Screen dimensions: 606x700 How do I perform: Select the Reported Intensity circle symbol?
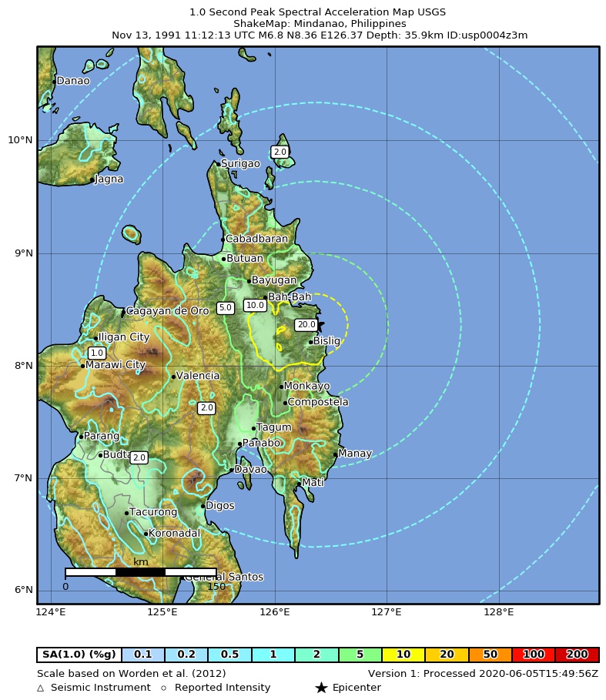pyautogui.click(x=163, y=688)
